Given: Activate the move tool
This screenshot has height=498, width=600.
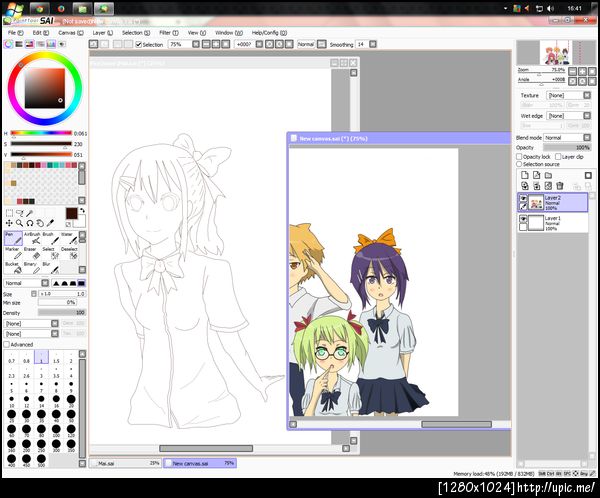Looking at the screenshot, I should tap(9, 223).
